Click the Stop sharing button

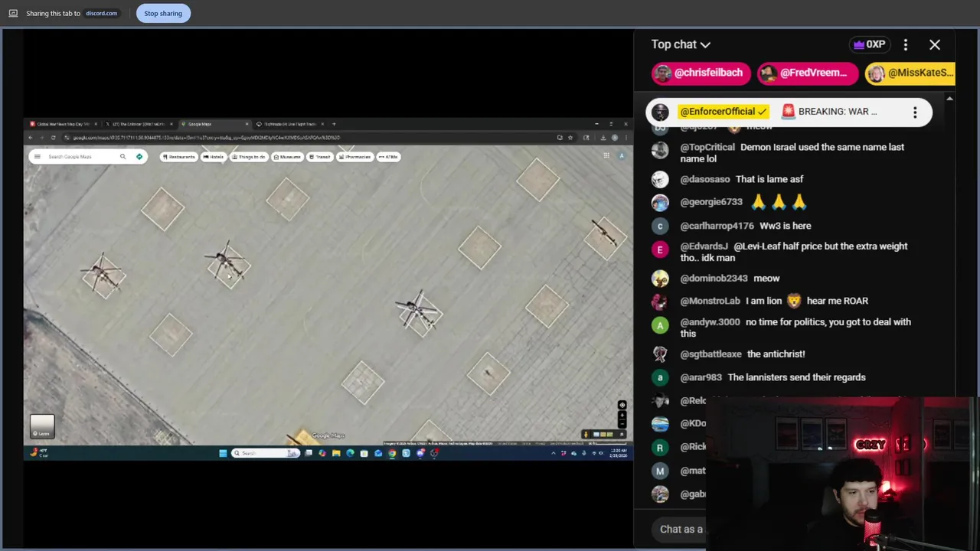coord(163,13)
